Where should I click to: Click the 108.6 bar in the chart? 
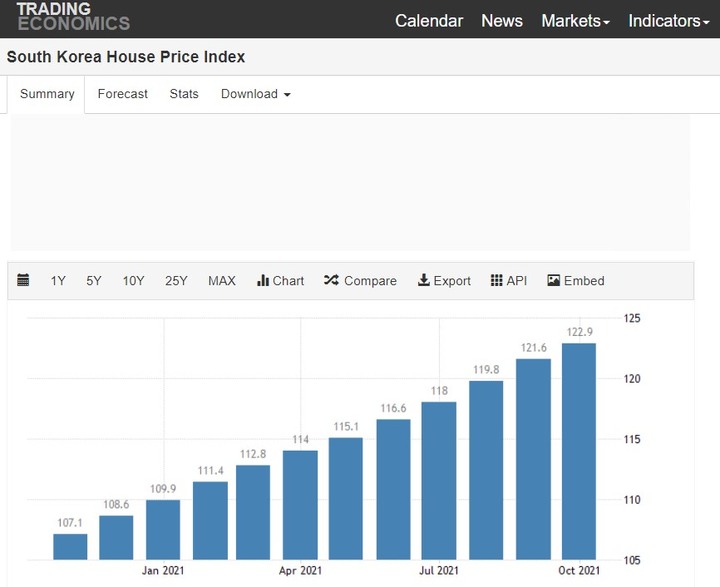coord(116,537)
